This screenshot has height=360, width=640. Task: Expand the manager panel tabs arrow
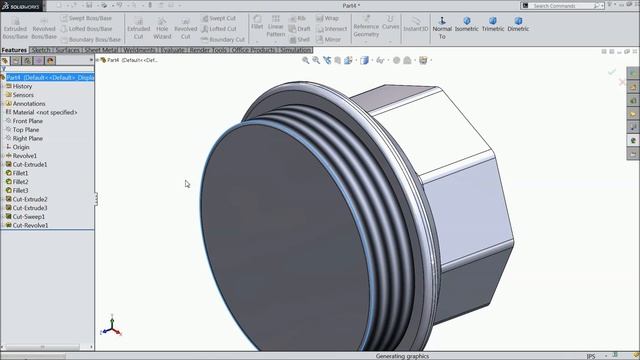(91, 60)
